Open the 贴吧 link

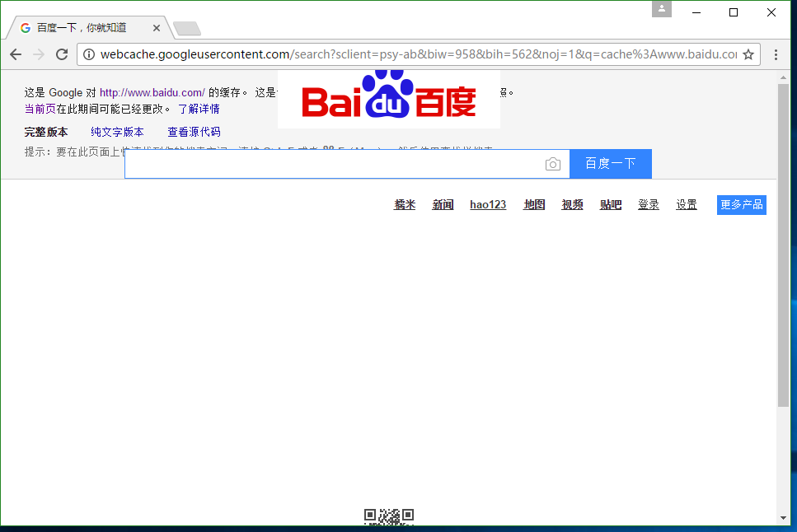pyautogui.click(x=611, y=204)
